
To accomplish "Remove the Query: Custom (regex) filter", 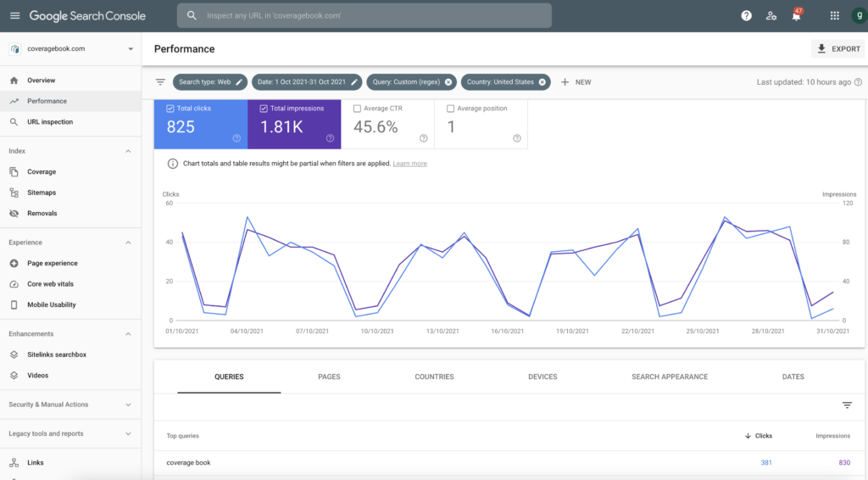I will pos(448,82).
